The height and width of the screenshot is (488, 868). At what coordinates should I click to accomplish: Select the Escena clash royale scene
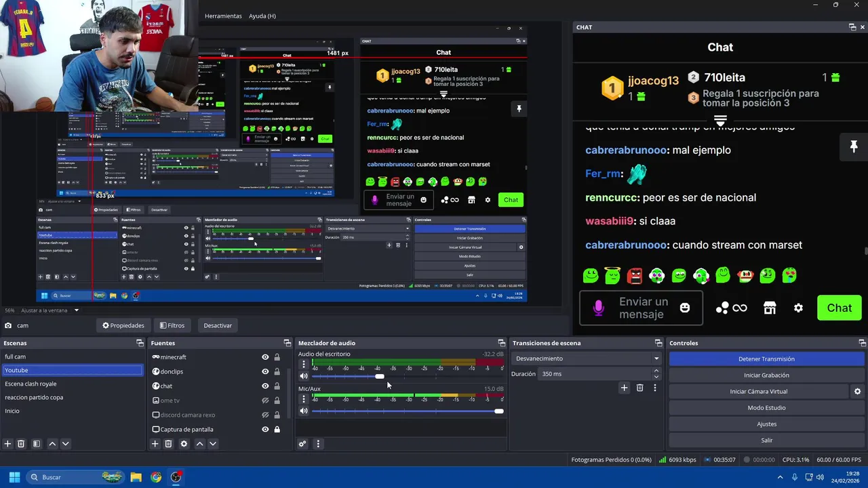73,384
